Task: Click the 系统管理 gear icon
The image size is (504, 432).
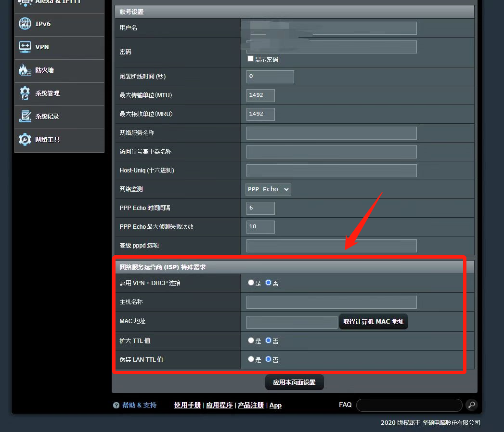Action: click(25, 93)
